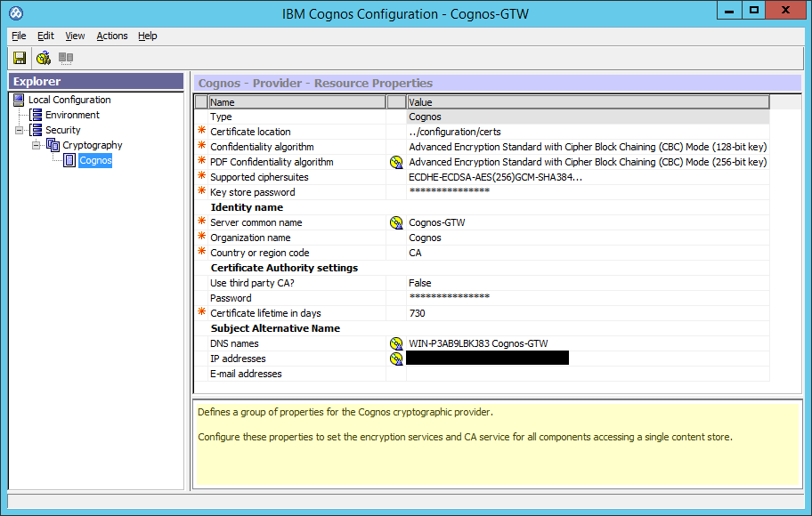
Task: Click the asterisk beside Key store password
Action: 201,190
